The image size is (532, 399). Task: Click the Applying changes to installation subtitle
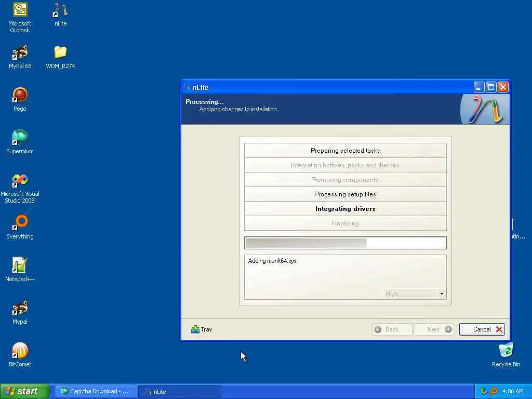point(238,109)
